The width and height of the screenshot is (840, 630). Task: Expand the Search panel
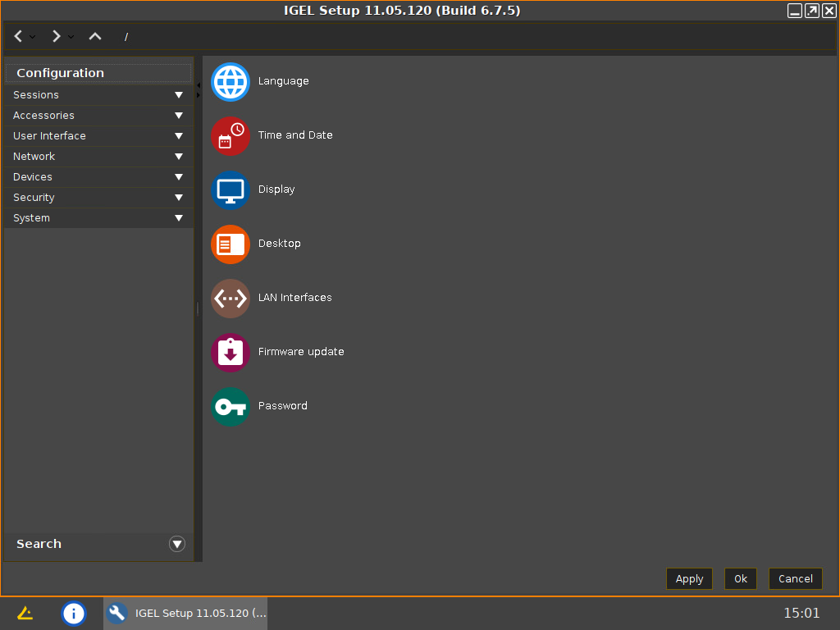pyautogui.click(x=176, y=543)
